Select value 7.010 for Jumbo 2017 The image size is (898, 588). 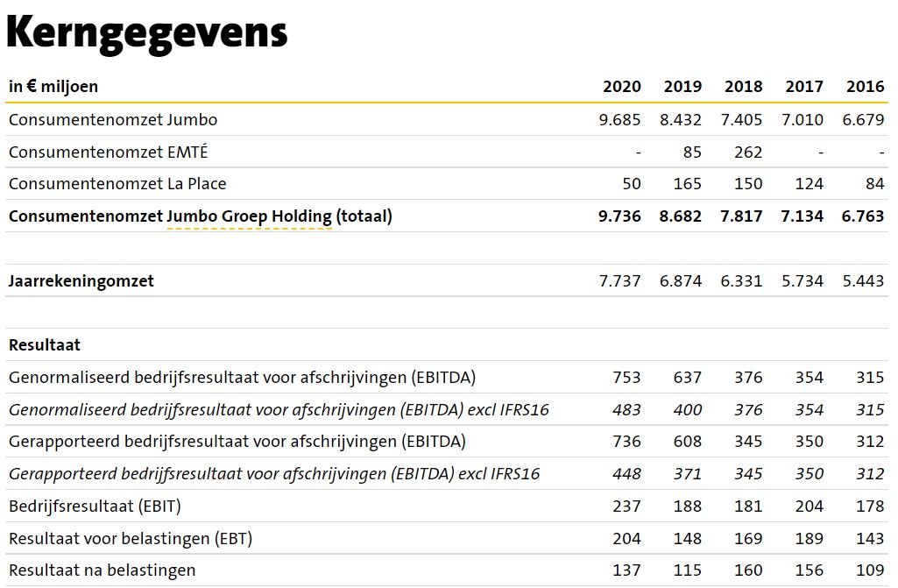(x=803, y=120)
